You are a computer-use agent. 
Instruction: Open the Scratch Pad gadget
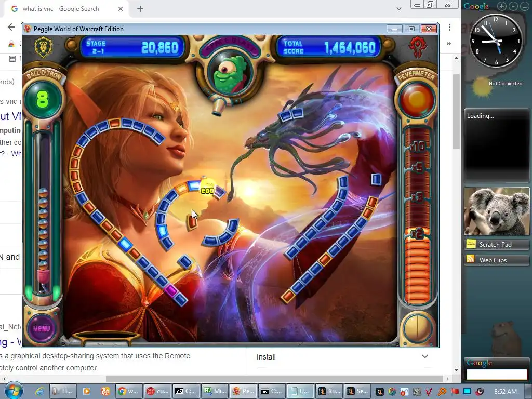coord(497,244)
